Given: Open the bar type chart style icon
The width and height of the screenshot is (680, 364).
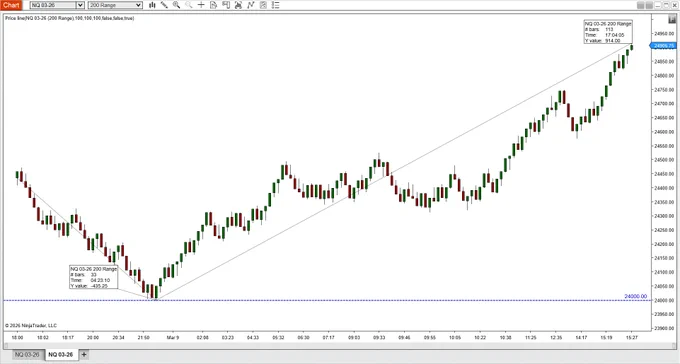Looking at the screenshot, I should [x=152, y=5].
